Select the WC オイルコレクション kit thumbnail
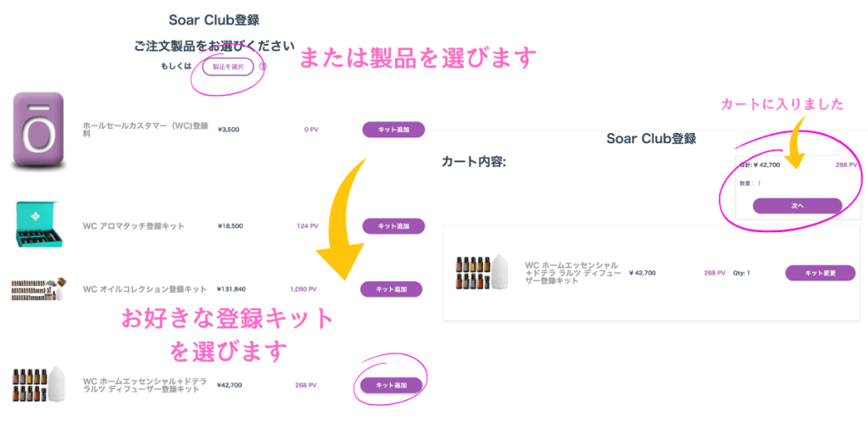 point(37,289)
